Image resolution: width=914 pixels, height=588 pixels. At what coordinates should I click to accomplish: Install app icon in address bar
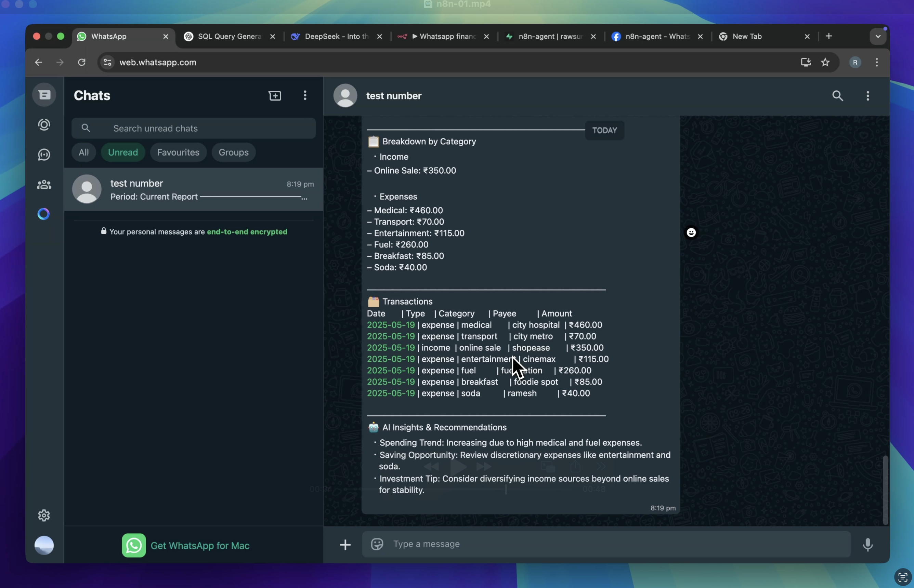pyautogui.click(x=806, y=62)
